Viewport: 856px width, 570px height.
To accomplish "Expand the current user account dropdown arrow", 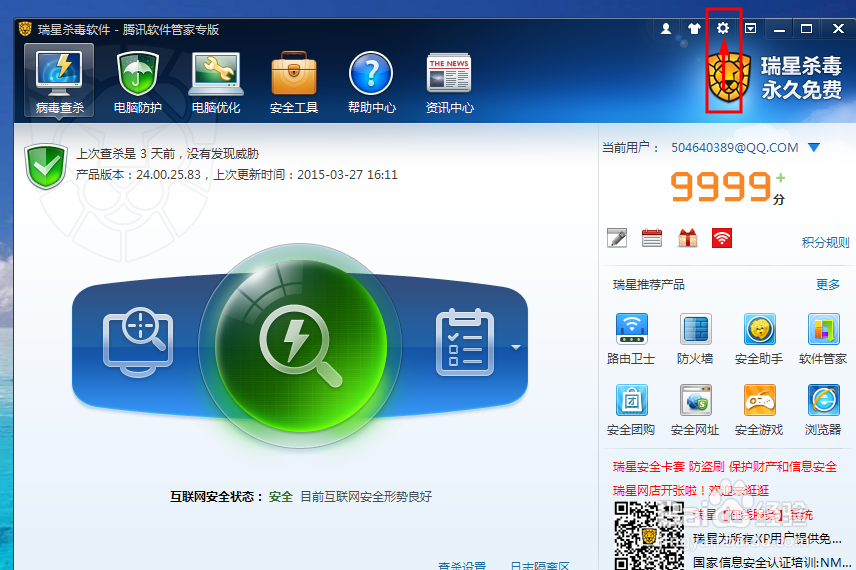I will [813, 147].
